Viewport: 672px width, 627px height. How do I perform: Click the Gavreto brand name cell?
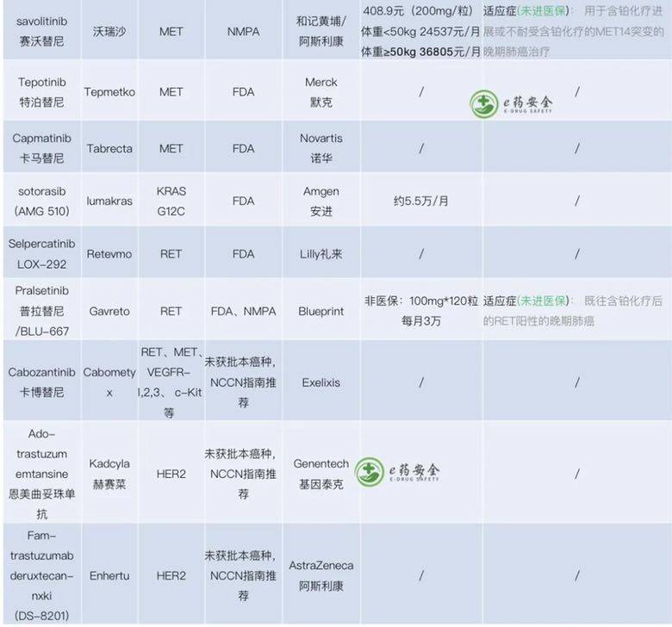tap(110, 311)
